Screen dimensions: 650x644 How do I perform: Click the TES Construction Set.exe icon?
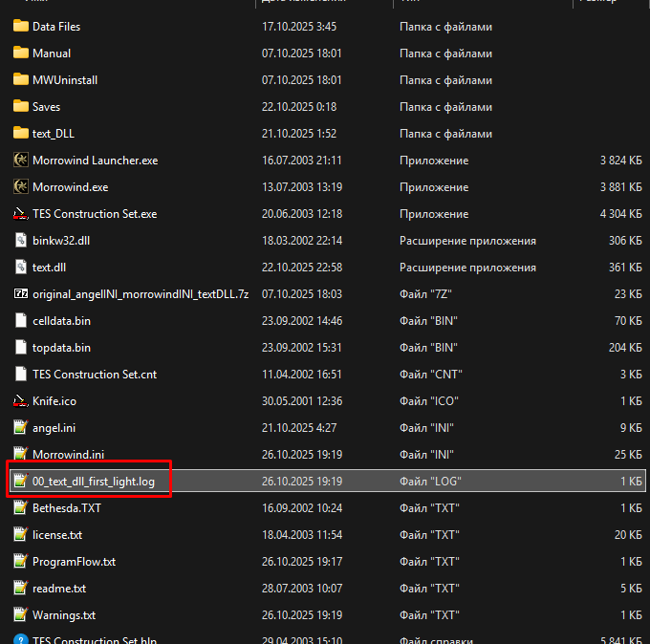pyautogui.click(x=21, y=214)
